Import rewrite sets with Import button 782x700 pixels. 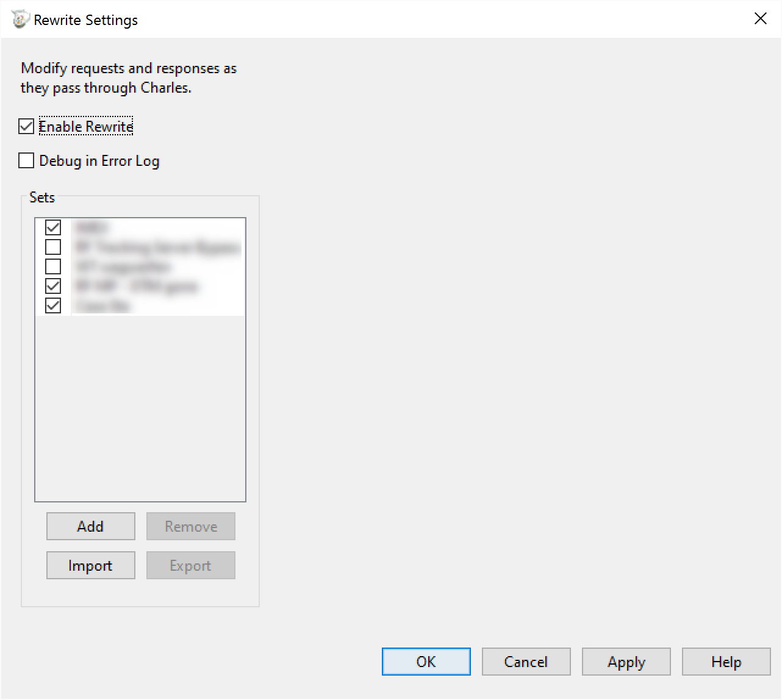tap(90, 565)
